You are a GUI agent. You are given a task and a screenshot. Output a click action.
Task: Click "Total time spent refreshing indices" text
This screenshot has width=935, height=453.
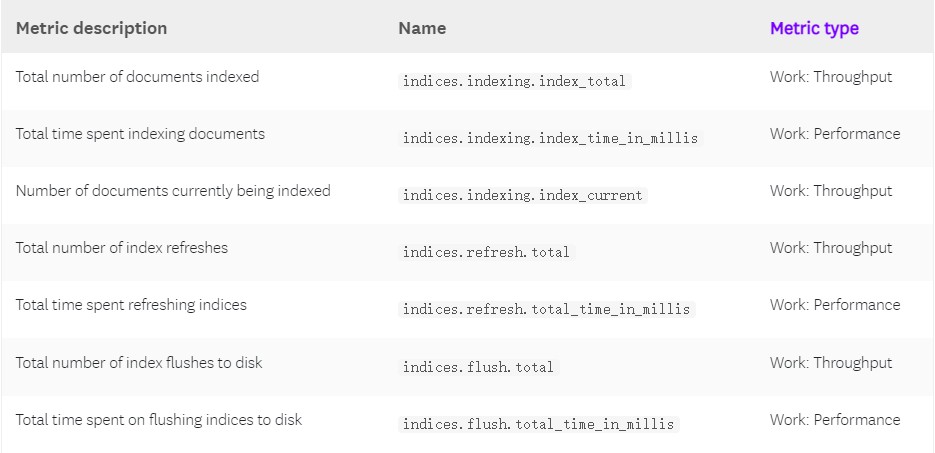pyautogui.click(x=131, y=305)
